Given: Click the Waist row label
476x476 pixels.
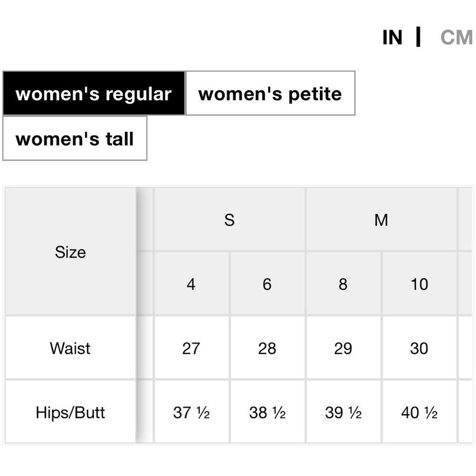Looking at the screenshot, I should (x=70, y=348).
